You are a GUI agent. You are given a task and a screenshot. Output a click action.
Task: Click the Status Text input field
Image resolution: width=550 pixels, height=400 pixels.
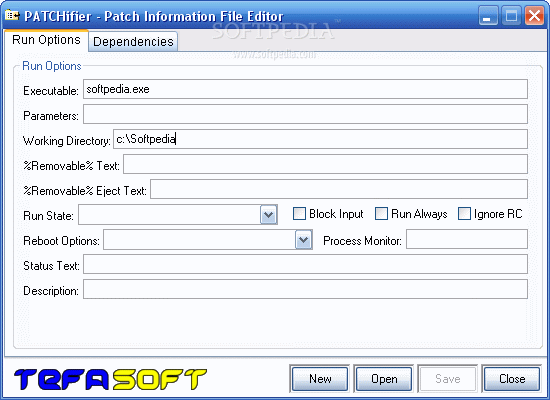[305, 264]
